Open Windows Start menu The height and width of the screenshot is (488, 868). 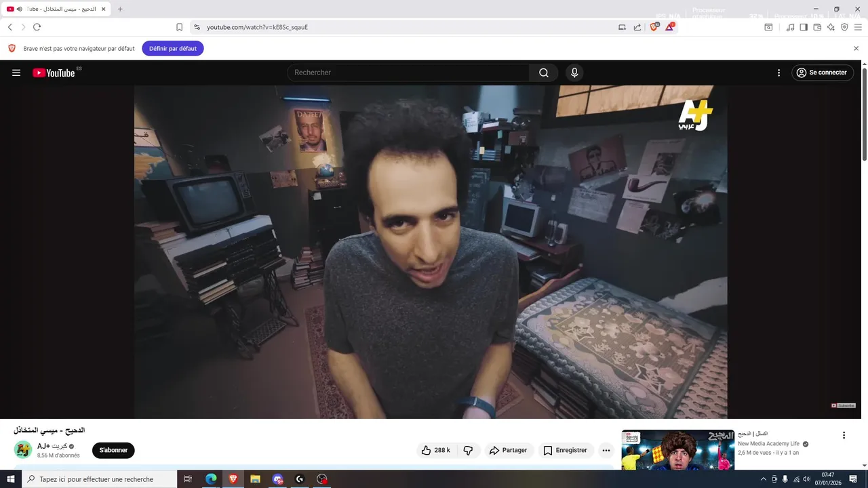pos(11,479)
